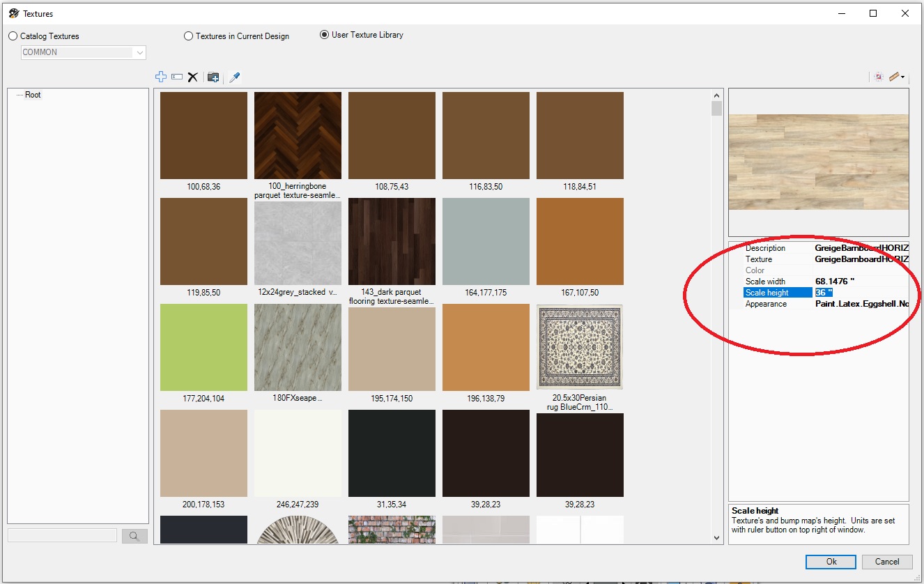924x584 pixels.
Task: Select the 200,178,153 beige swatch
Action: click(x=203, y=454)
